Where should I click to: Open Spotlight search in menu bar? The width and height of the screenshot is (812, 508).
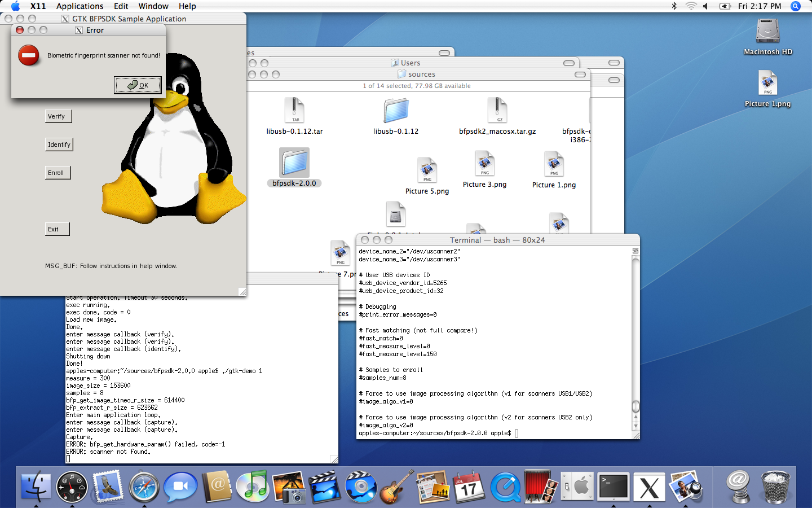pos(796,6)
